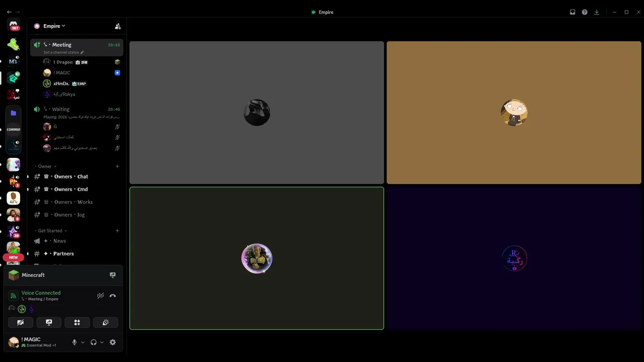Open purple star server with badge 38

[x=14, y=231]
